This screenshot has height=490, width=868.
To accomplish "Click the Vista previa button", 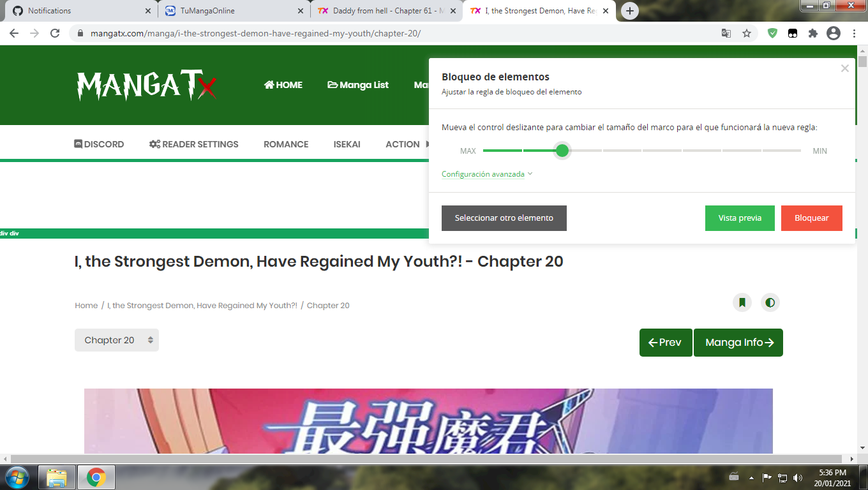I will pos(740,218).
